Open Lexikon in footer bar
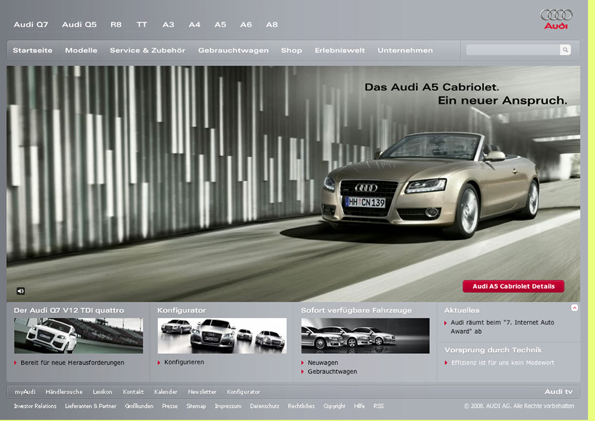This screenshot has width=595, height=421. pos(102,392)
